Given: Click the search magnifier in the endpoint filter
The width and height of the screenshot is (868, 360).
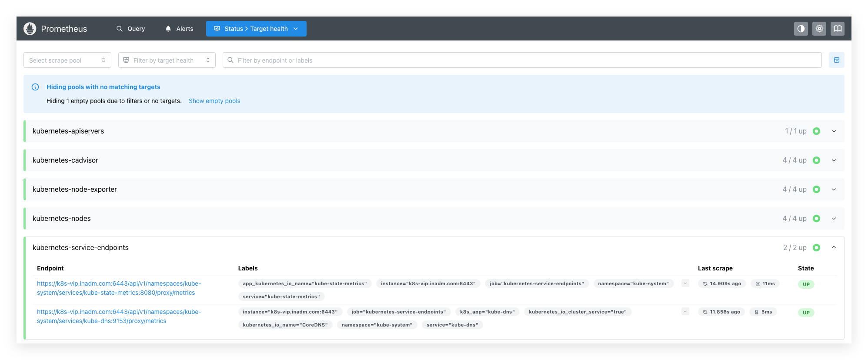Looking at the screenshot, I should pyautogui.click(x=230, y=60).
